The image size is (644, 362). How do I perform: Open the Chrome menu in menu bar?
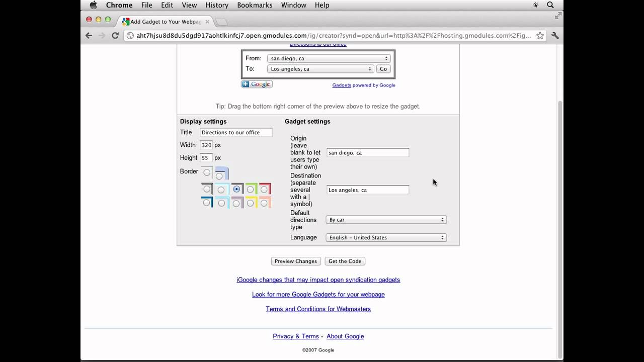click(x=119, y=5)
